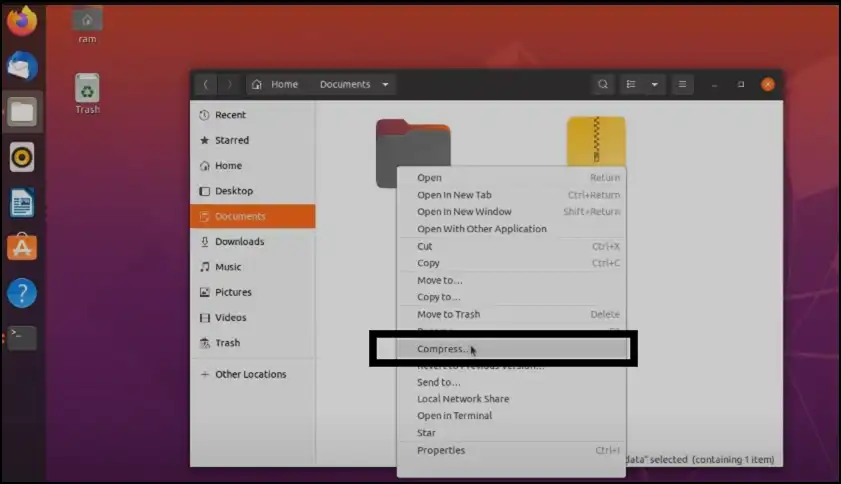Select the zip archive file icon
The image size is (841, 484).
(x=596, y=141)
